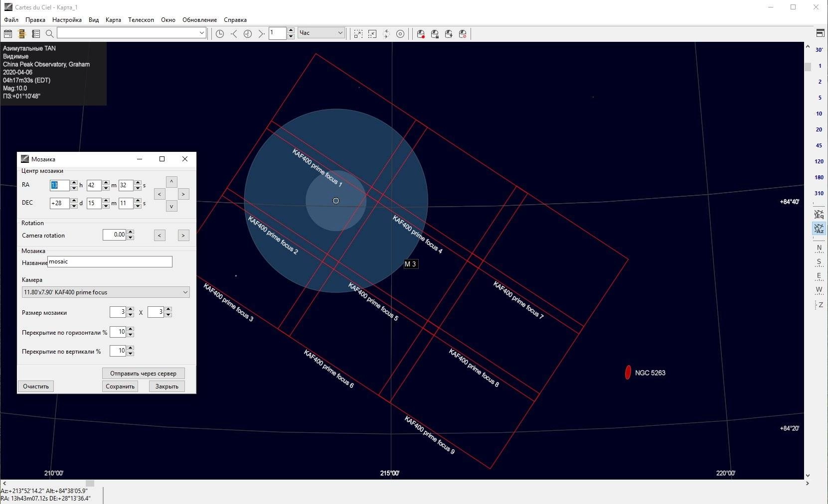The width and height of the screenshot is (828, 504).
Task: Point to zenith with Z icon
Action: coord(819,304)
